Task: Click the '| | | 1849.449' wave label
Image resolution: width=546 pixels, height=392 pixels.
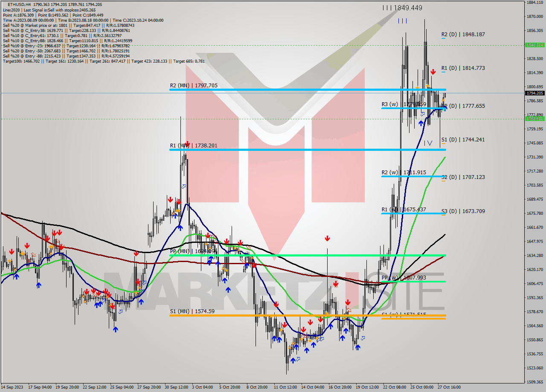Action: (x=402, y=8)
